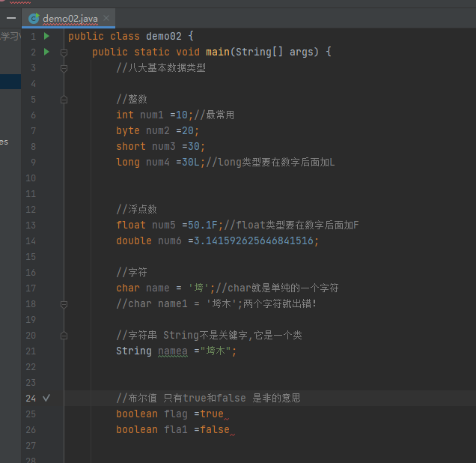The width and height of the screenshot is (476, 463).
Task: Click the 'double' keyword on line 14
Action: pos(134,241)
